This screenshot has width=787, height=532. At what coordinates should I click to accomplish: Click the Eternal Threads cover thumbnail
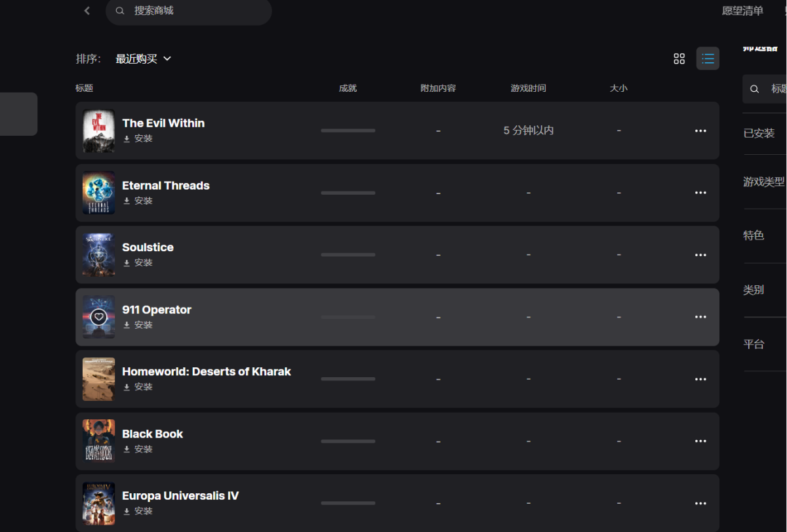tap(99, 193)
